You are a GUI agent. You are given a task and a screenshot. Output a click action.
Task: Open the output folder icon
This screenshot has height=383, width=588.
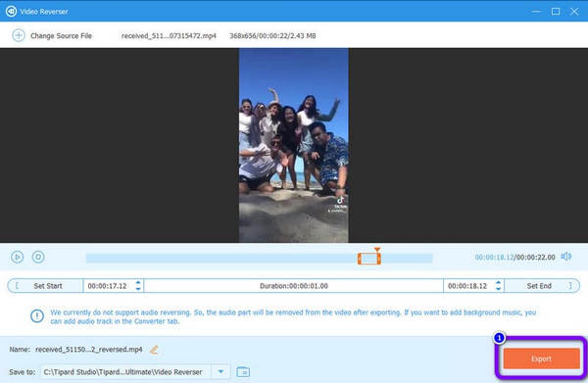[x=243, y=372]
